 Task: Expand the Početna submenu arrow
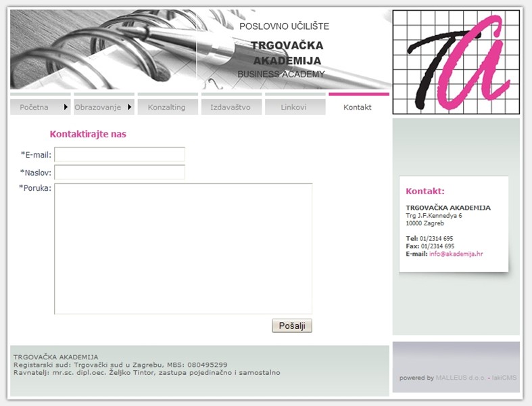point(66,107)
